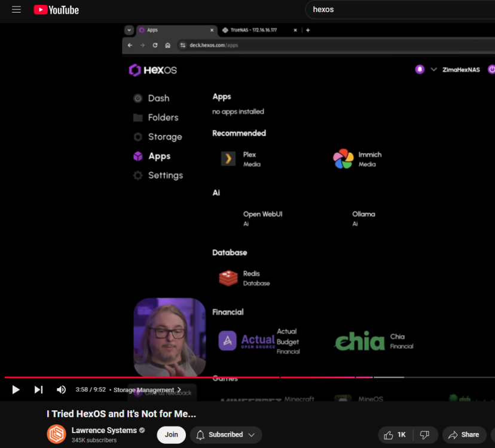Viewport: 495px width, 448px height.
Task: Seek on the red video progress bar
Action: [x=179, y=378]
